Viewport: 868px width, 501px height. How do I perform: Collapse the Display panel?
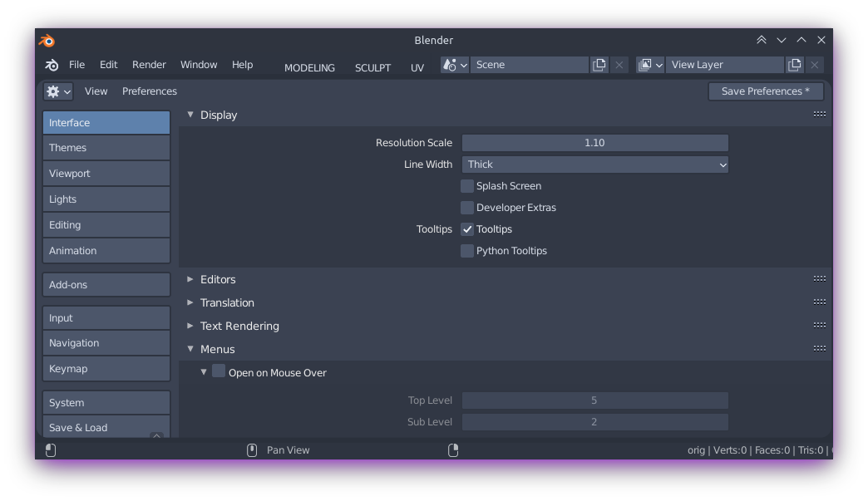[190, 115]
